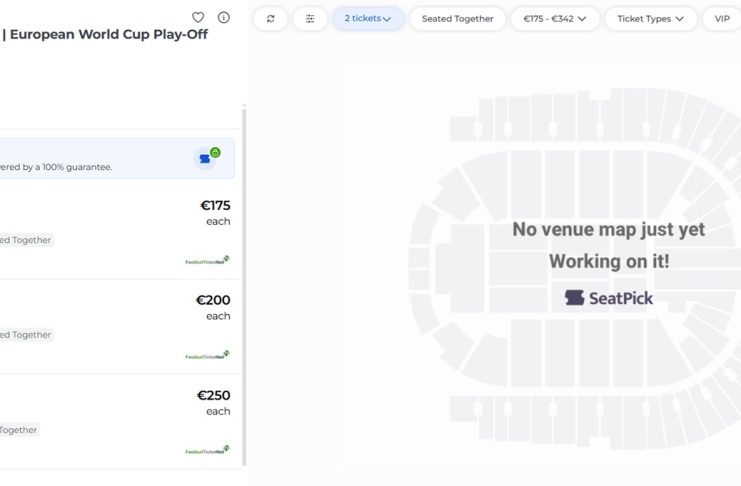Open the event info icon
Screen dimensions: 741x486
pos(223,17)
